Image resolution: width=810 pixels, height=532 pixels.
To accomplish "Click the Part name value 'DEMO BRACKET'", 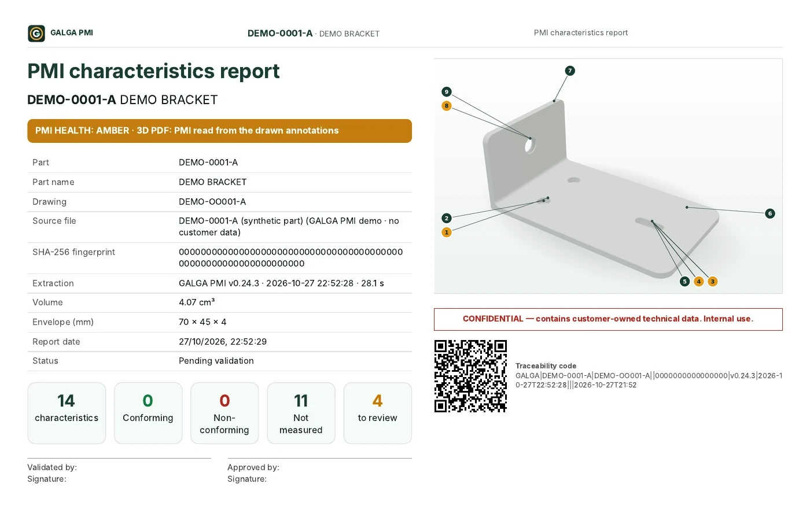I will coord(213,182).
